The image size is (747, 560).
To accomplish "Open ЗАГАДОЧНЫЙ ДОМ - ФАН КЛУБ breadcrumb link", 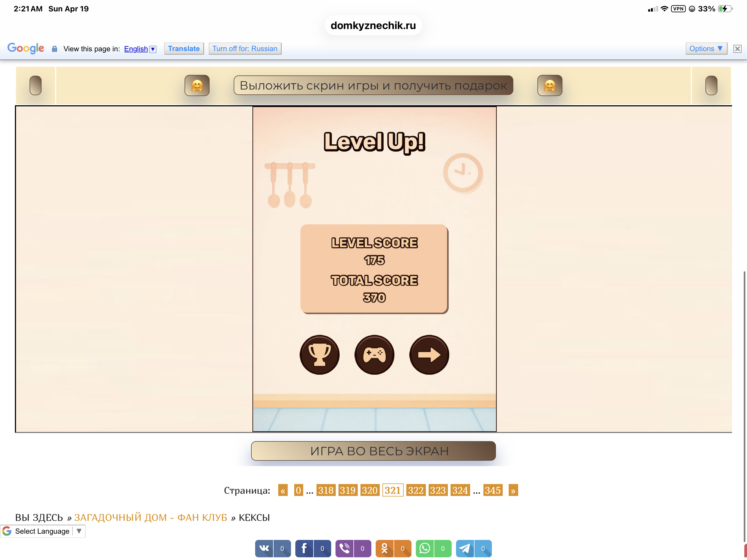I will pyautogui.click(x=151, y=517).
